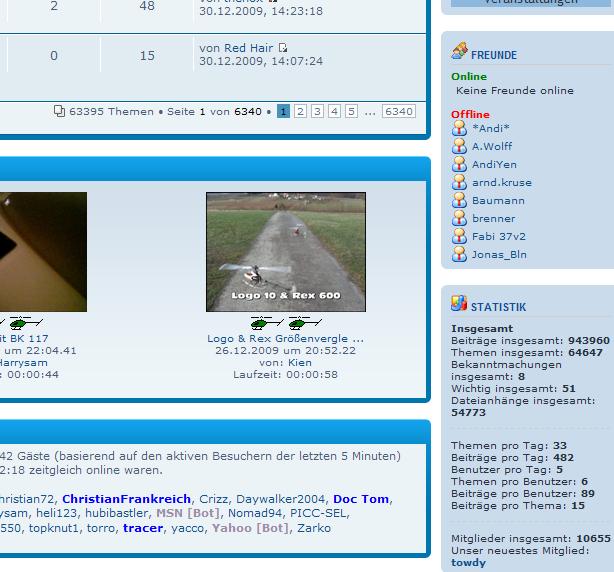This screenshot has height=572, width=614.
Task: Jump to last page 6340
Action: 399,111
